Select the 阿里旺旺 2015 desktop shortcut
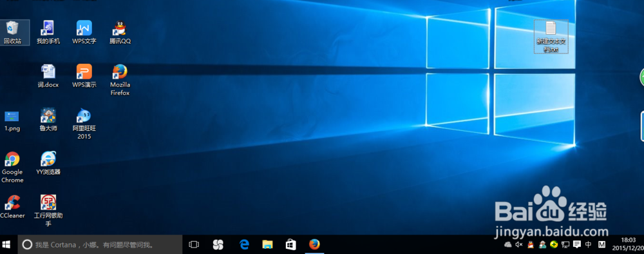The width and height of the screenshot is (644, 254). click(84, 124)
